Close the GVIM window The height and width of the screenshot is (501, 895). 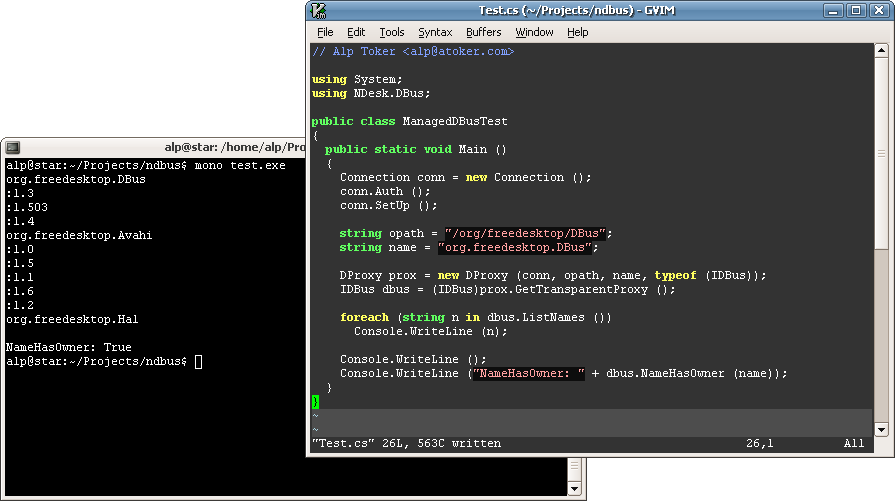877,11
